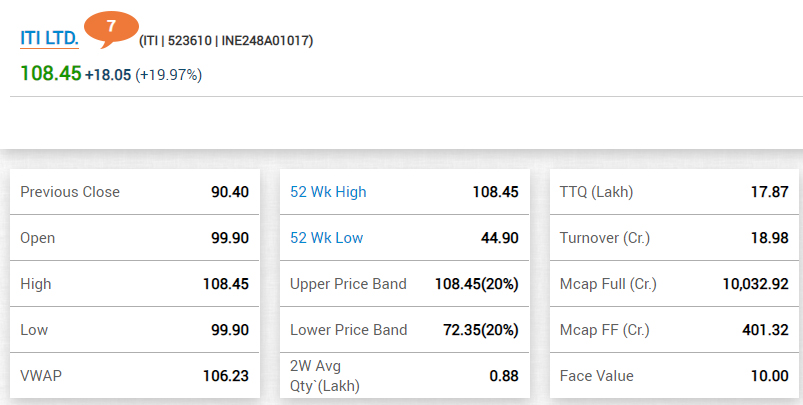The height and width of the screenshot is (405, 803).
Task: Click the Mcap FF (Cr.) label
Action: point(603,330)
